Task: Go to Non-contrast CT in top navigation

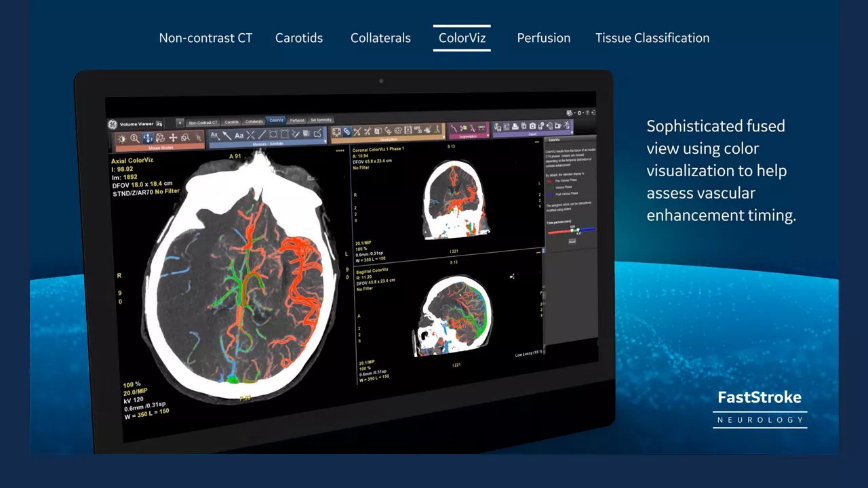Action: coord(205,38)
